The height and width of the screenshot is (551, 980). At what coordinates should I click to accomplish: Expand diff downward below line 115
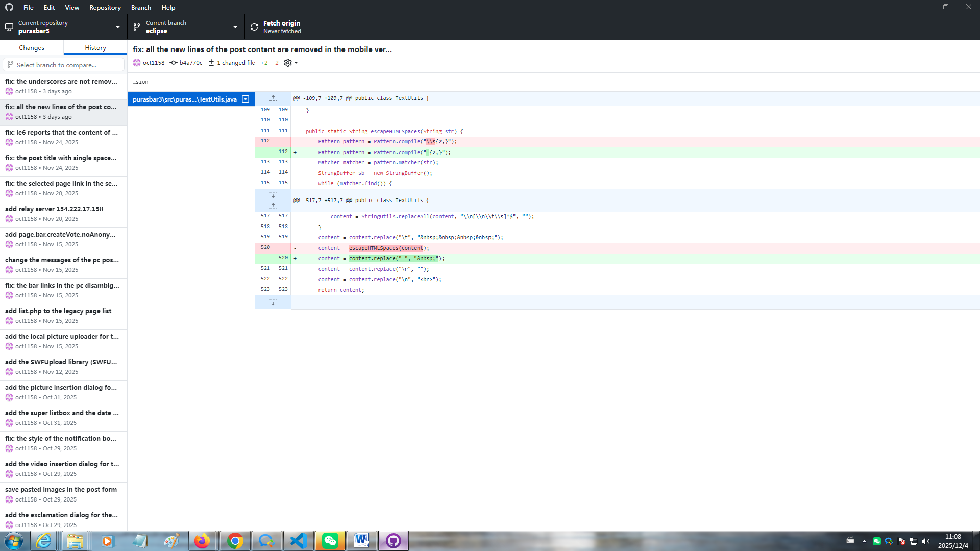pos(273,195)
